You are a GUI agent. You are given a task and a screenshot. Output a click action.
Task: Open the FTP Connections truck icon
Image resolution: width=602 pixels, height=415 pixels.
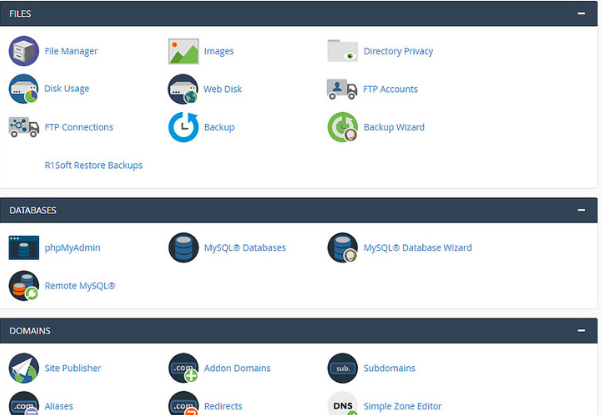(24, 127)
